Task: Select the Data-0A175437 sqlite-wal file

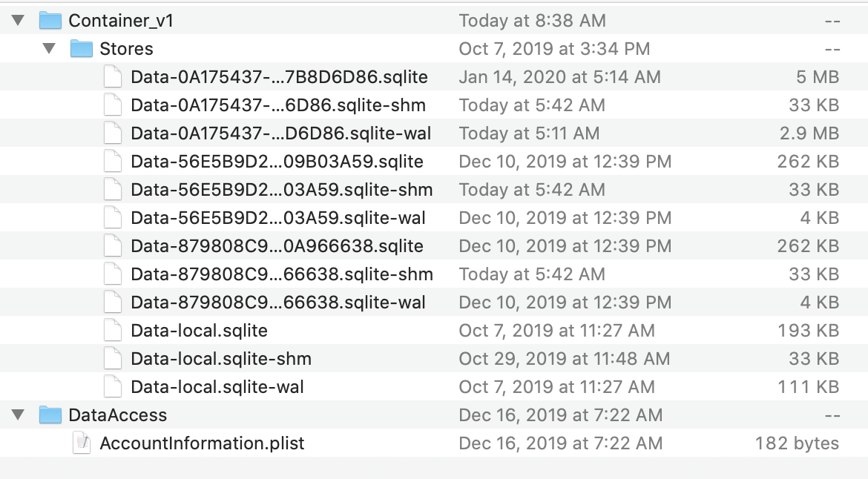Action: (280, 133)
